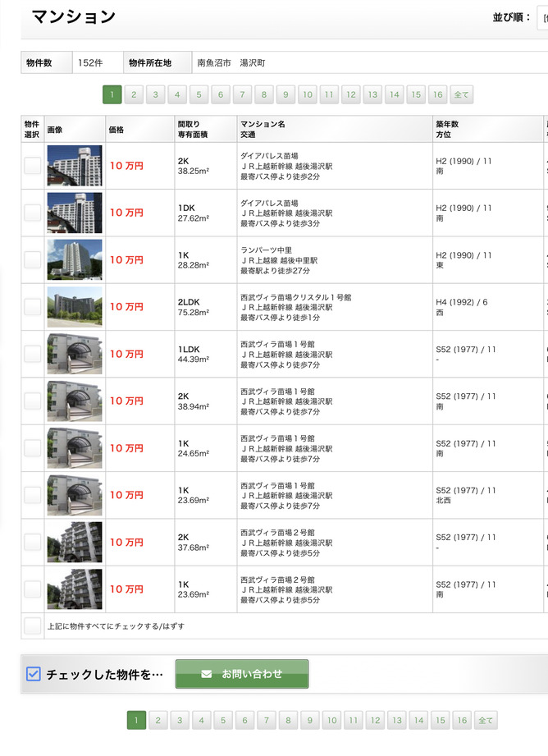The height and width of the screenshot is (756, 548).
Task: Open thumbnail of 西武ヴィラ苗場2号館 2K listing
Action: pos(75,542)
